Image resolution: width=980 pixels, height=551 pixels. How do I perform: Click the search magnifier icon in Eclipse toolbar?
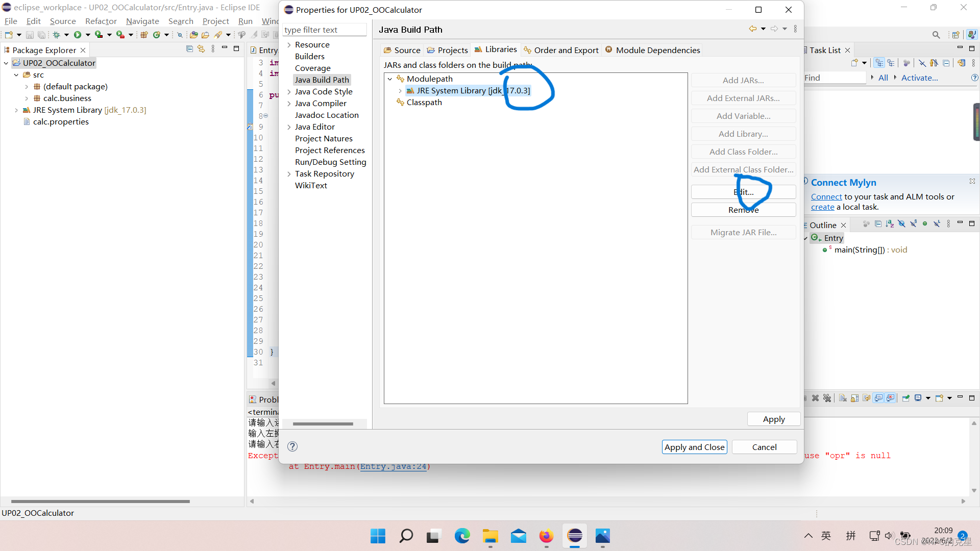pos(936,35)
